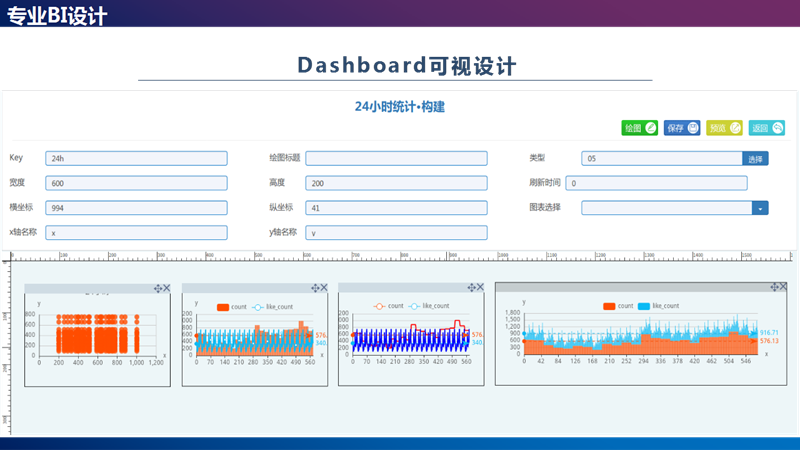Toggle like_count legend in the rightmost chart
800x450 pixels.
coord(658,305)
